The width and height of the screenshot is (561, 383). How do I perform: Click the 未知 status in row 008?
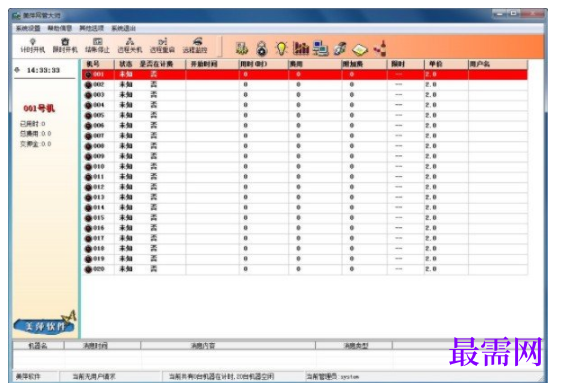coord(126,146)
